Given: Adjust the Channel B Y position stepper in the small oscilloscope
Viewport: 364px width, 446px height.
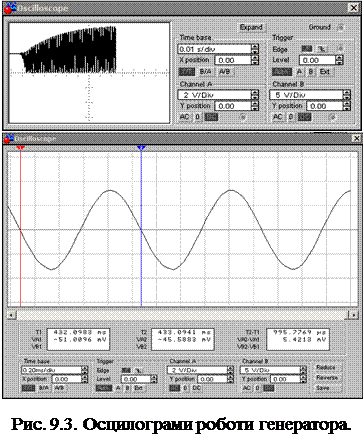Looking at the screenshot, I should click(x=347, y=106).
